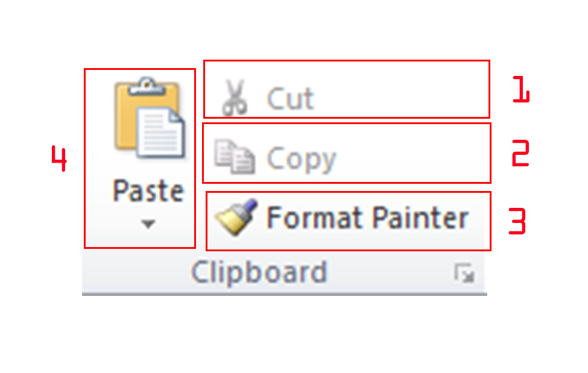Enable Format Painter mode
This screenshot has height=373, width=588.
coord(347,218)
